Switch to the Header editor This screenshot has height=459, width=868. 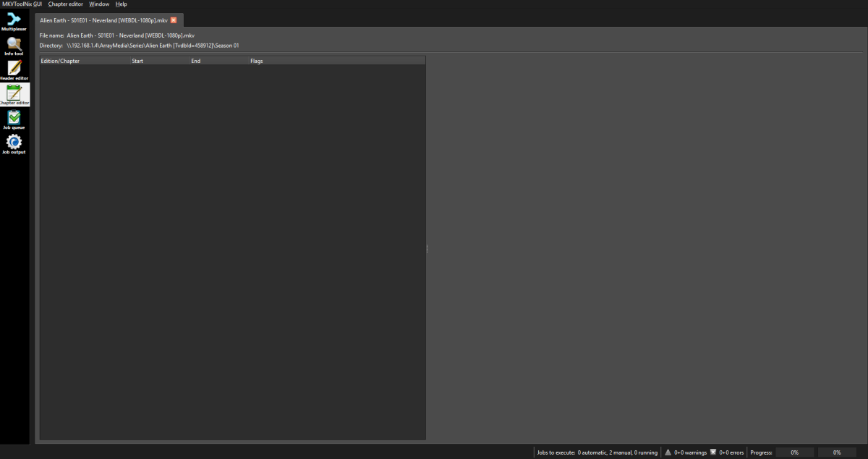tap(14, 70)
